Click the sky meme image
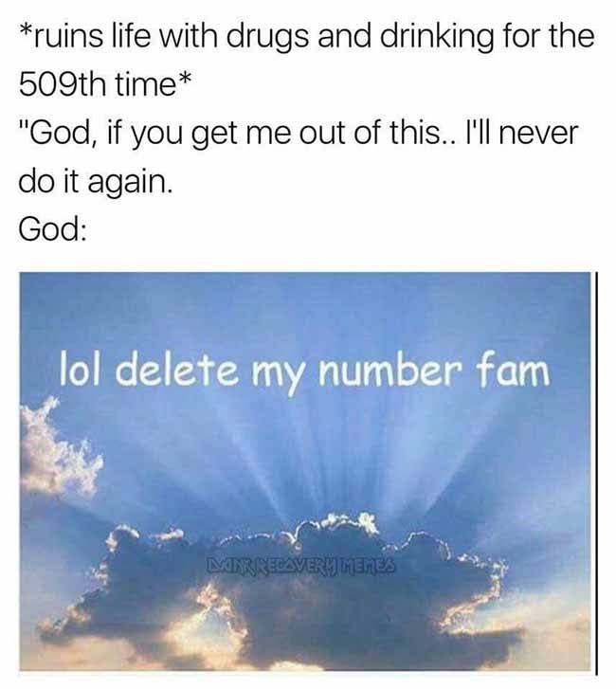Image resolution: width=616 pixels, height=689 pixels. [x=305, y=471]
